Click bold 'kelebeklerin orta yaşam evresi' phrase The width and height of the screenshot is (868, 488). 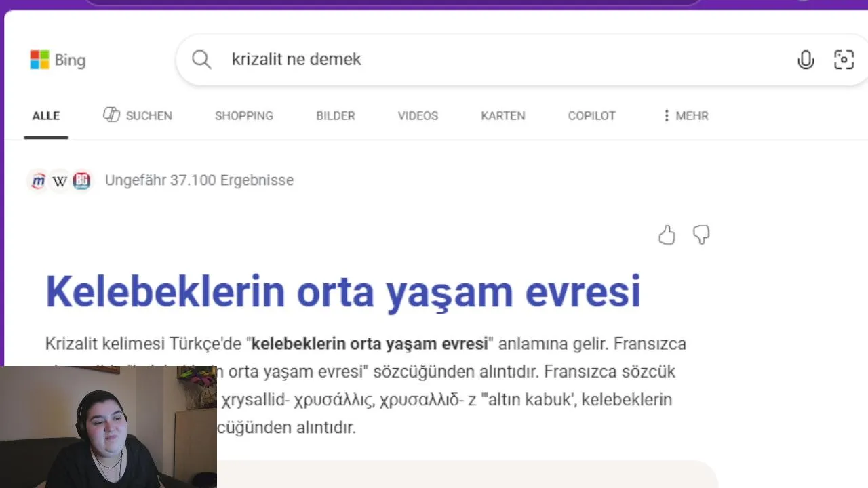pyautogui.click(x=370, y=344)
